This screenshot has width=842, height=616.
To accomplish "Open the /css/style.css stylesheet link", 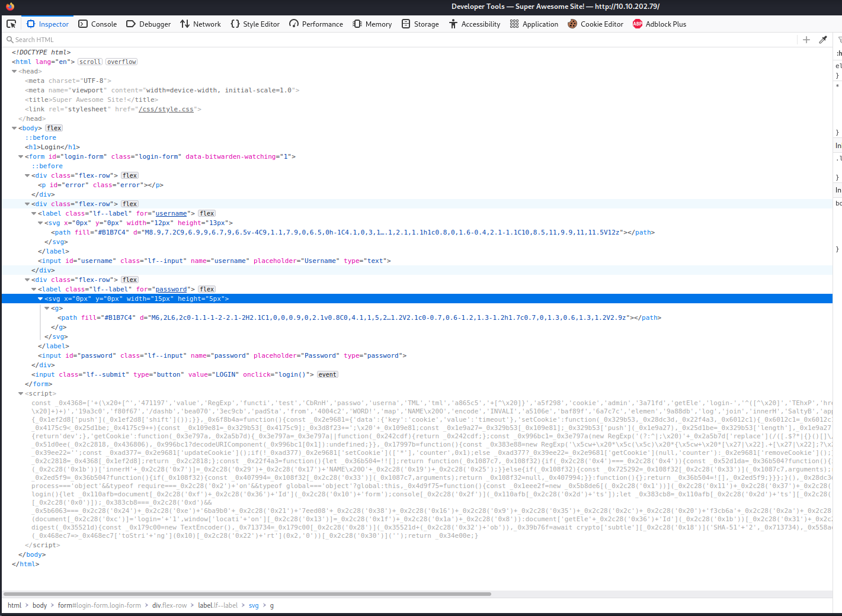I will pos(166,109).
